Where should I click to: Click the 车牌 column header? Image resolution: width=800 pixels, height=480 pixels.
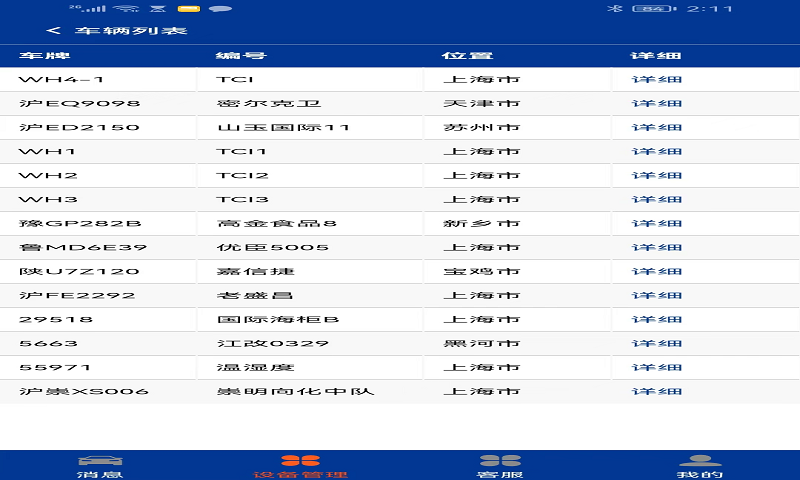pyautogui.click(x=45, y=55)
